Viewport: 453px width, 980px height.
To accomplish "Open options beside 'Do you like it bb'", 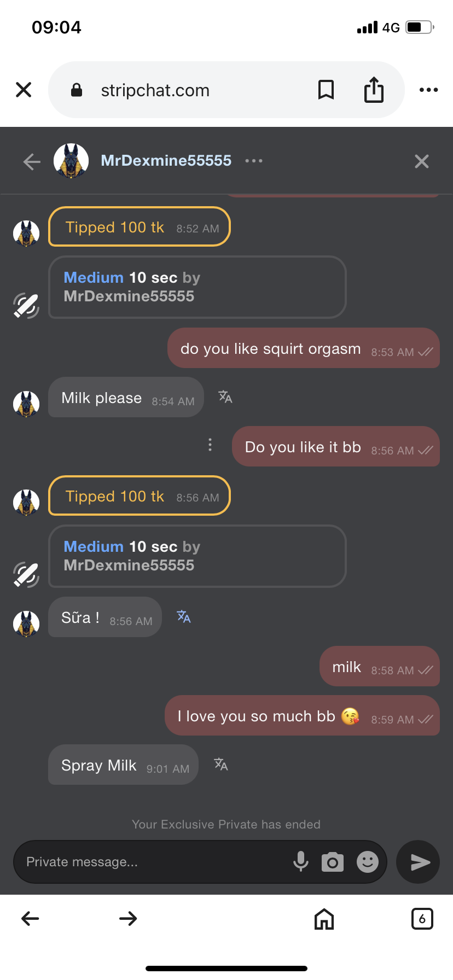I will pos(210,445).
